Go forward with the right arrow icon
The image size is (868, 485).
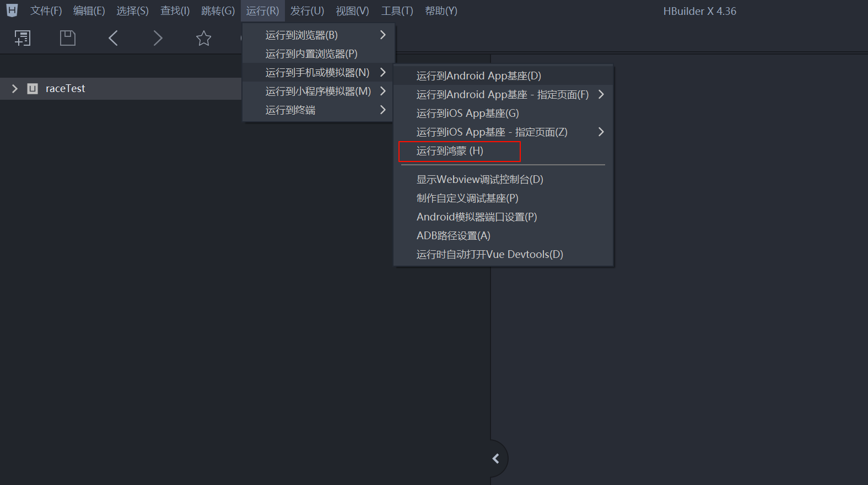click(158, 38)
